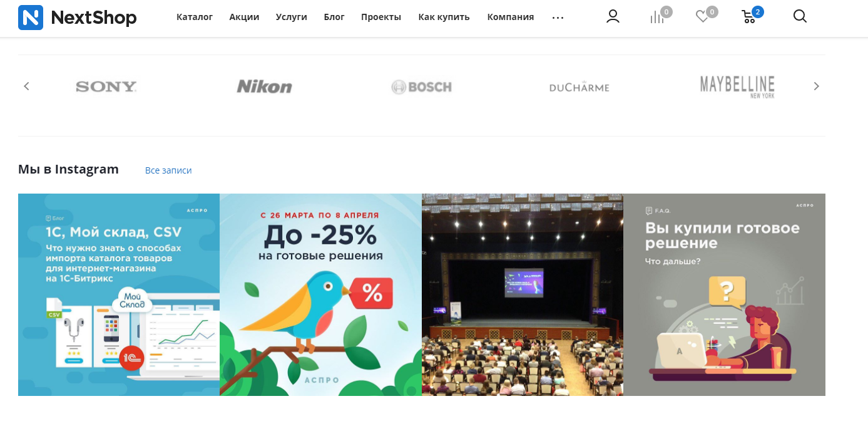Open the conference hall Instagram photo
This screenshot has height=421, width=868.
(x=523, y=294)
